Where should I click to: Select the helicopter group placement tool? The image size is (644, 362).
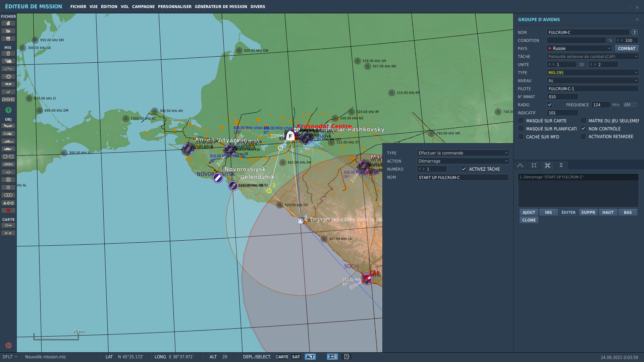pos(8,133)
